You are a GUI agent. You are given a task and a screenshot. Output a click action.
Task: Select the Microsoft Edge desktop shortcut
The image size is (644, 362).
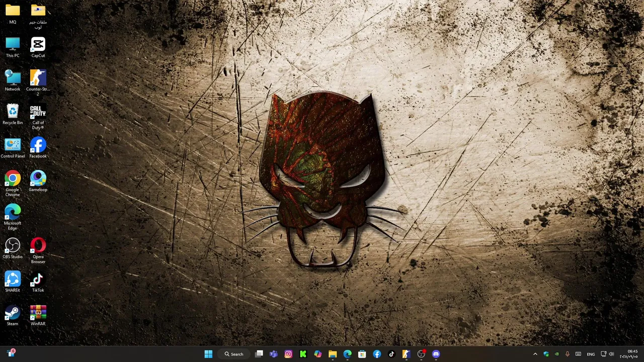tap(13, 217)
